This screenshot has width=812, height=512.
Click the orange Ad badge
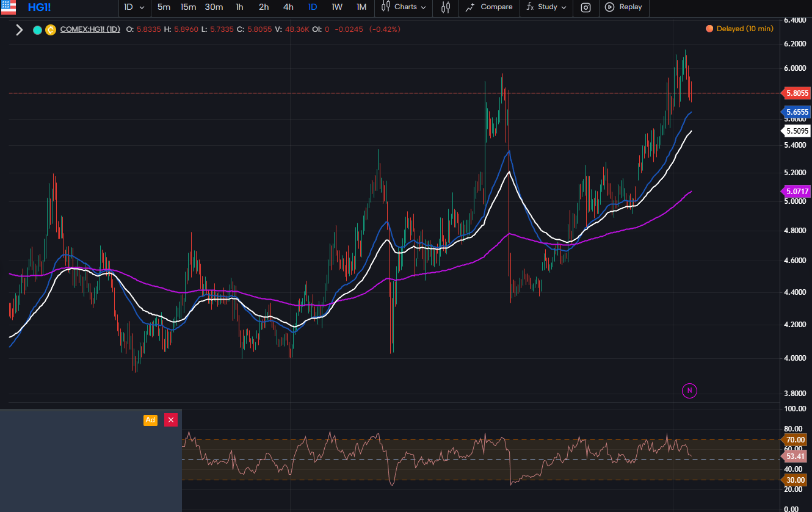[x=150, y=420]
